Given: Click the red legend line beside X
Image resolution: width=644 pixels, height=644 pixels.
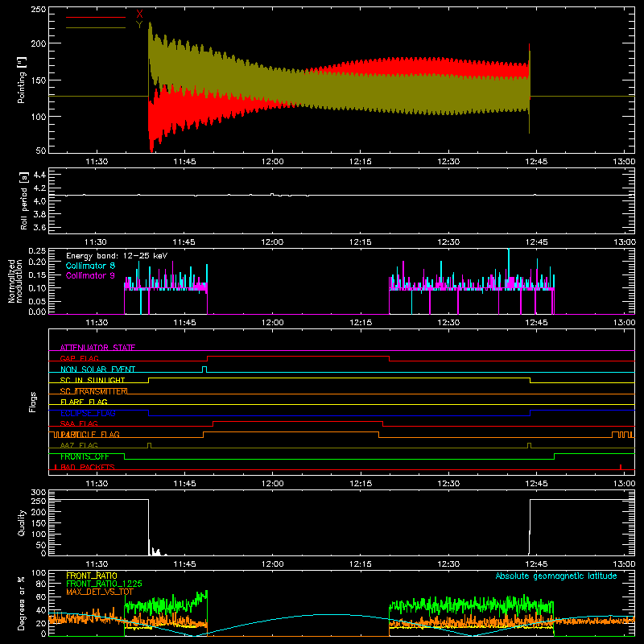Looking at the screenshot, I should (96, 17).
